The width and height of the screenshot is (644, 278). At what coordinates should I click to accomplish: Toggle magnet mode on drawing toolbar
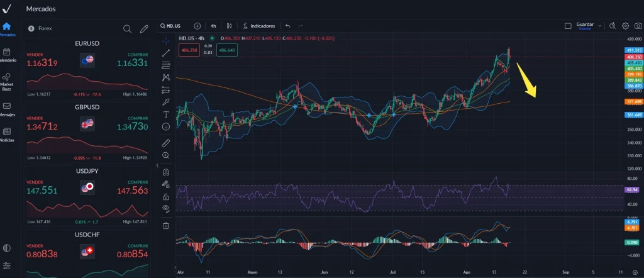pyautogui.click(x=166, y=172)
